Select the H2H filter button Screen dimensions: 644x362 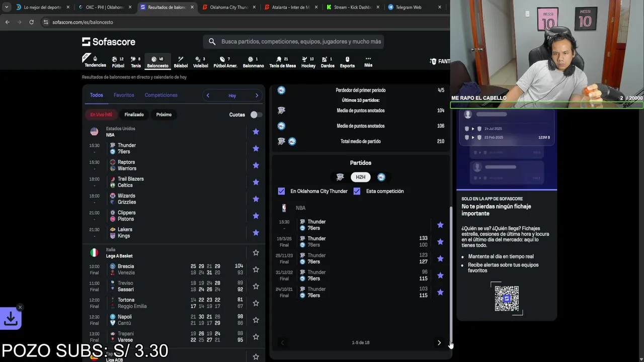click(361, 177)
